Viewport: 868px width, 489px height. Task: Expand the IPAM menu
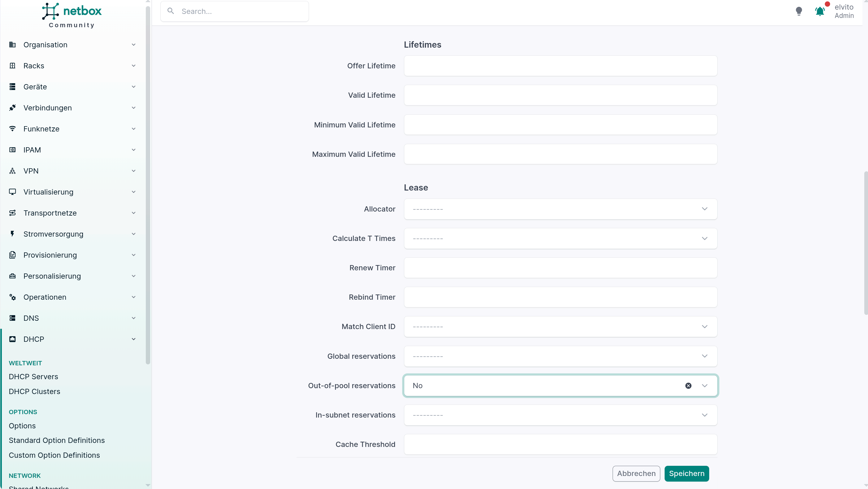pyautogui.click(x=73, y=150)
